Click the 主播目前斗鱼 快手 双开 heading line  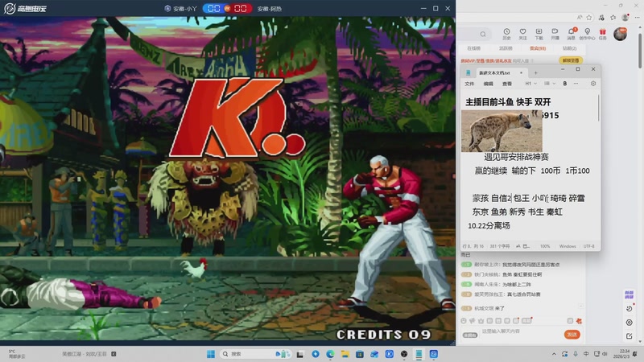coord(508,102)
